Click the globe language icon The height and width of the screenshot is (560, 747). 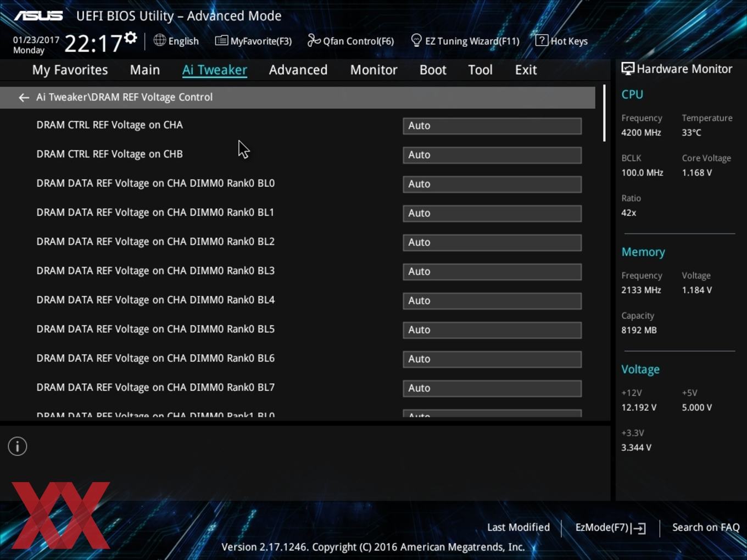pos(159,40)
